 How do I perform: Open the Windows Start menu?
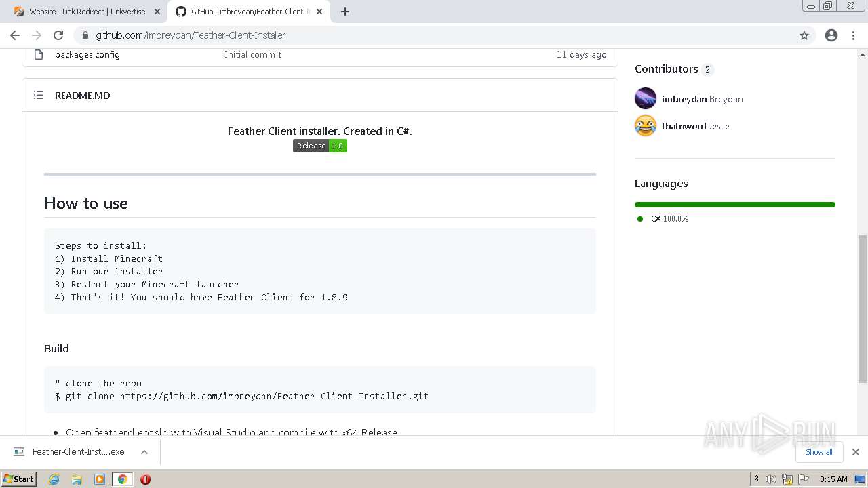click(19, 479)
